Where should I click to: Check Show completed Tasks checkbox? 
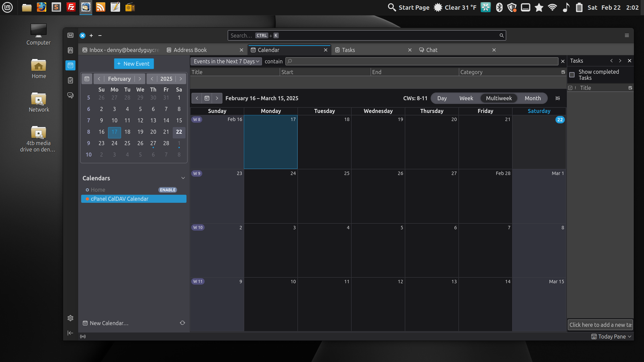pyautogui.click(x=572, y=75)
